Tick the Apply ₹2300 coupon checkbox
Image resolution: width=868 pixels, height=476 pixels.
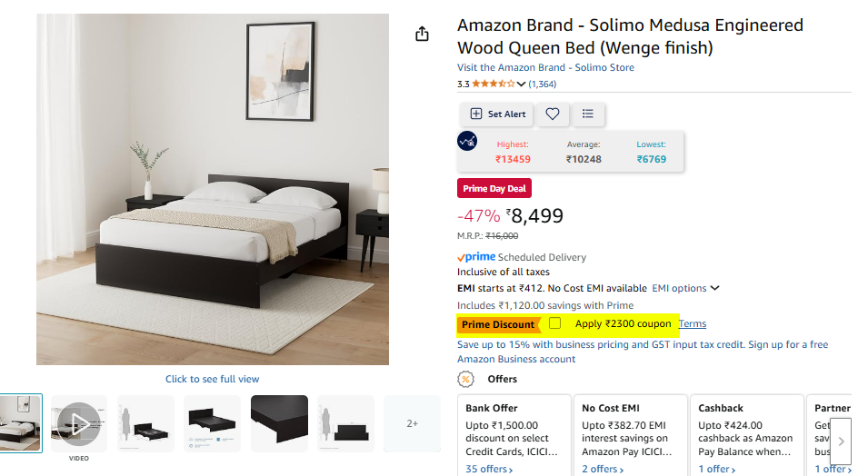click(x=555, y=323)
